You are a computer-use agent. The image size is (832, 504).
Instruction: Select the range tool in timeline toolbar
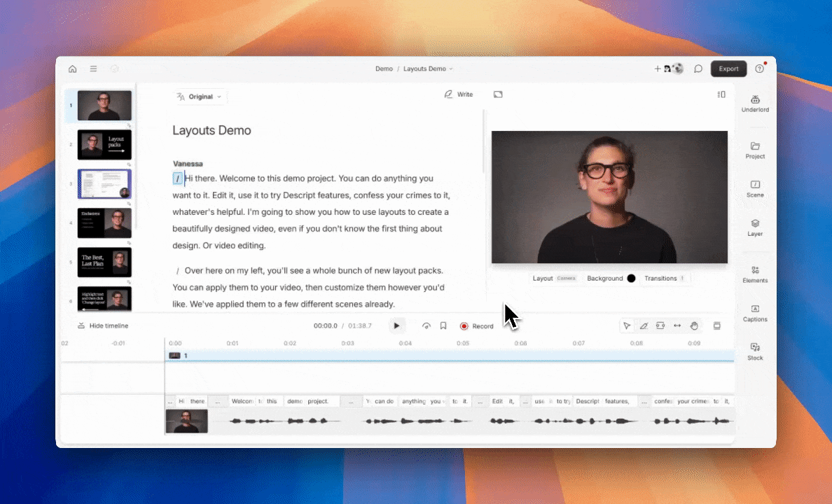coord(660,325)
